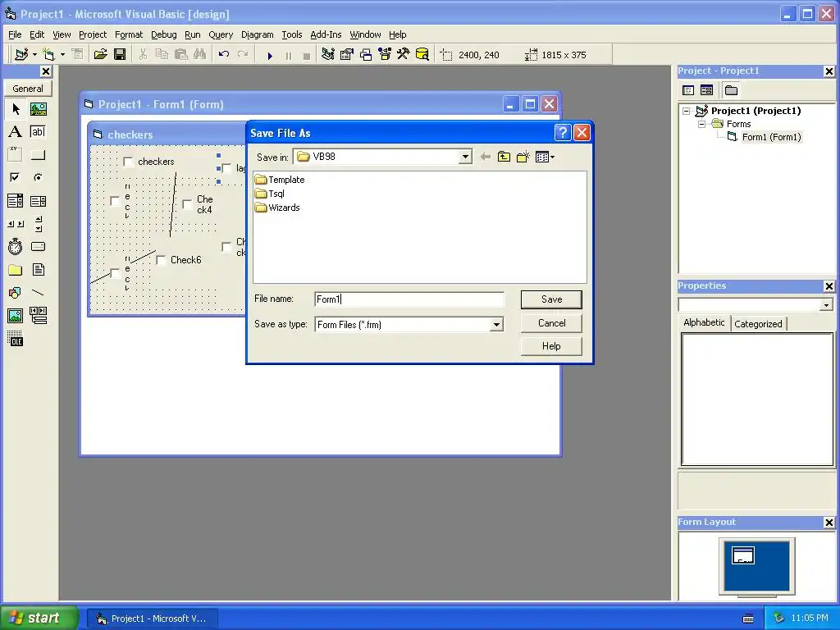Open the Project menu

click(93, 34)
